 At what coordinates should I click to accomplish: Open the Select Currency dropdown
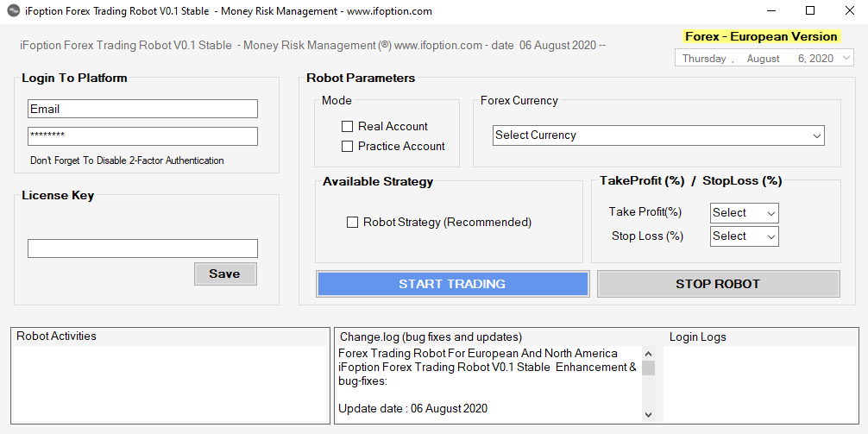[x=658, y=135]
